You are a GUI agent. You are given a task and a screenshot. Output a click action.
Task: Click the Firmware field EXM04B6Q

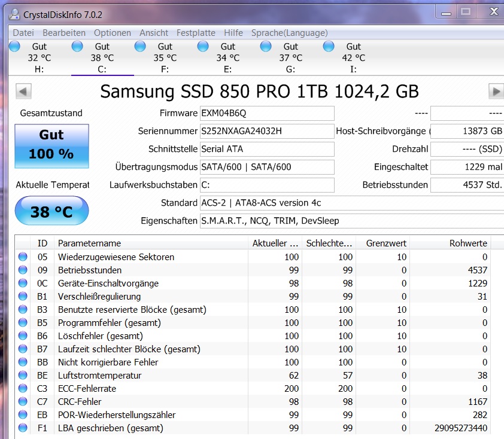point(267,114)
